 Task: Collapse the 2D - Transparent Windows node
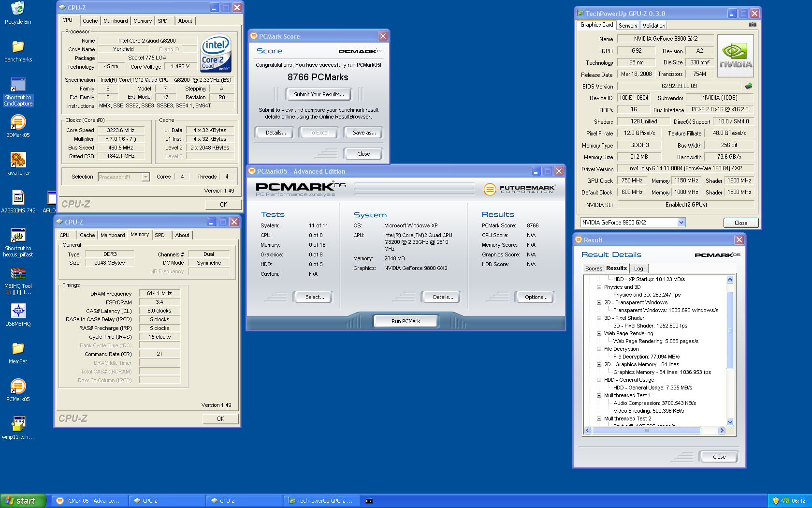point(599,302)
